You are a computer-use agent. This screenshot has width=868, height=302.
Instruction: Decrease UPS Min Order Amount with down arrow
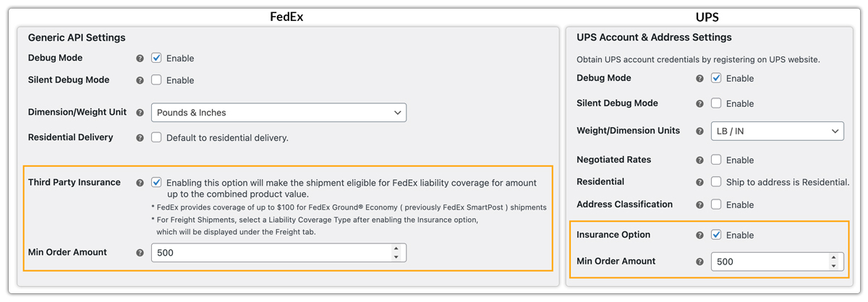833,266
